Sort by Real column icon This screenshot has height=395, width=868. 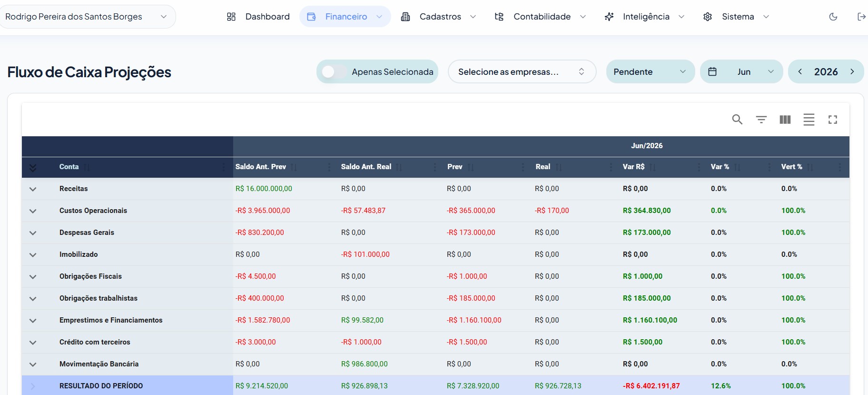559,167
